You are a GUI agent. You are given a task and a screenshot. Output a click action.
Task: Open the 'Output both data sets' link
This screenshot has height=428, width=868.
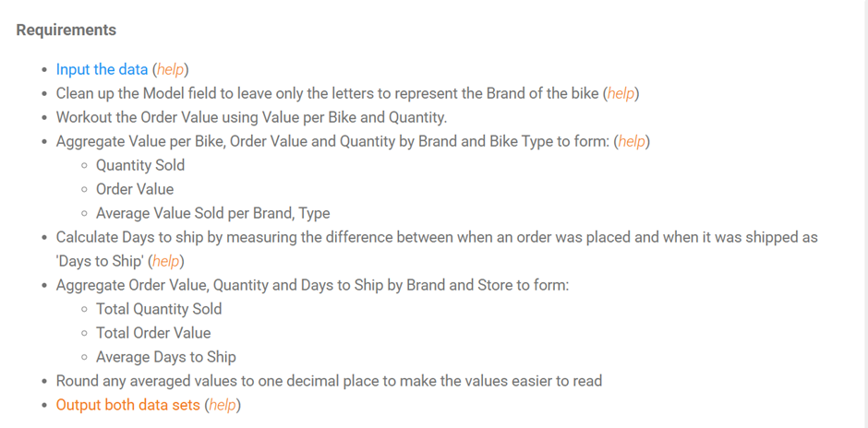127,405
